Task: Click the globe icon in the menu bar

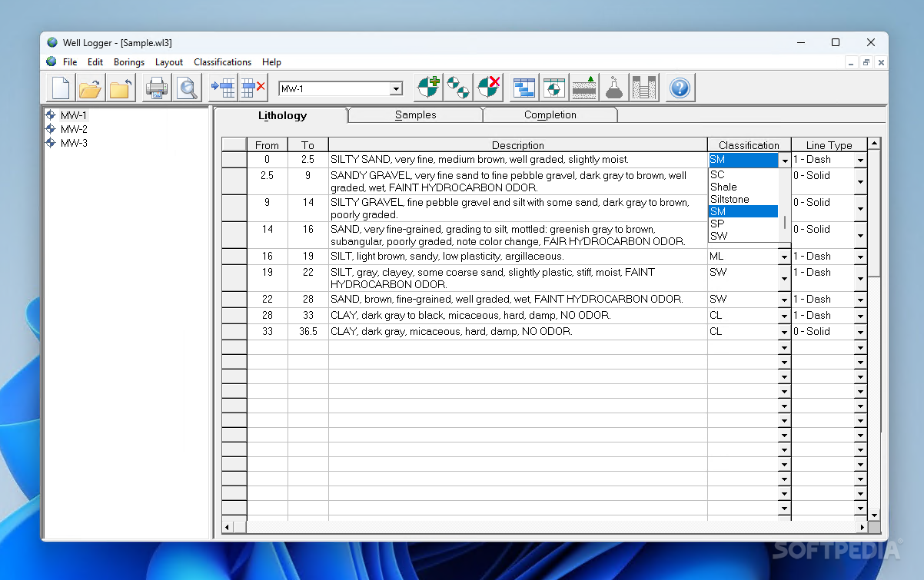Action: pyautogui.click(x=52, y=61)
